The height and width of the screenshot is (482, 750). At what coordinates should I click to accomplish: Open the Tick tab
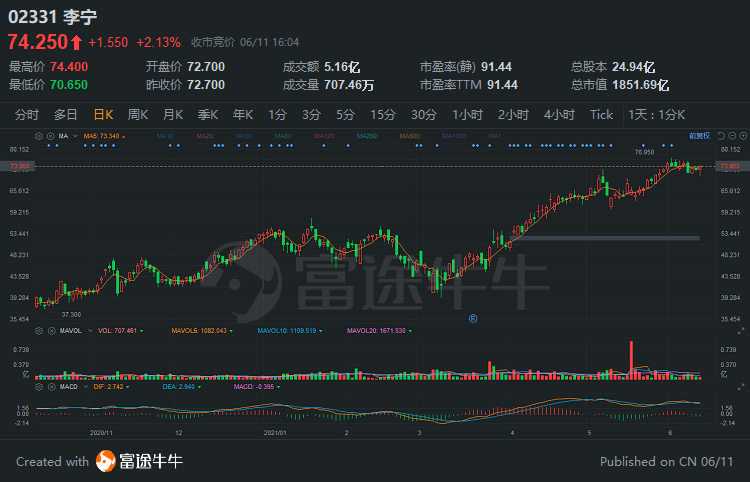tap(601, 115)
